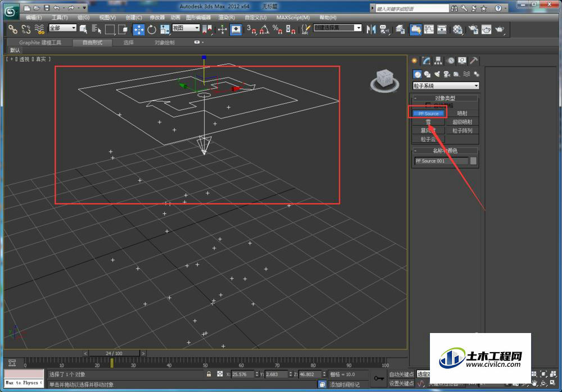562x392 pixels.
Task: Open the 创建选择集 named selection dropdown
Action: coord(337,28)
